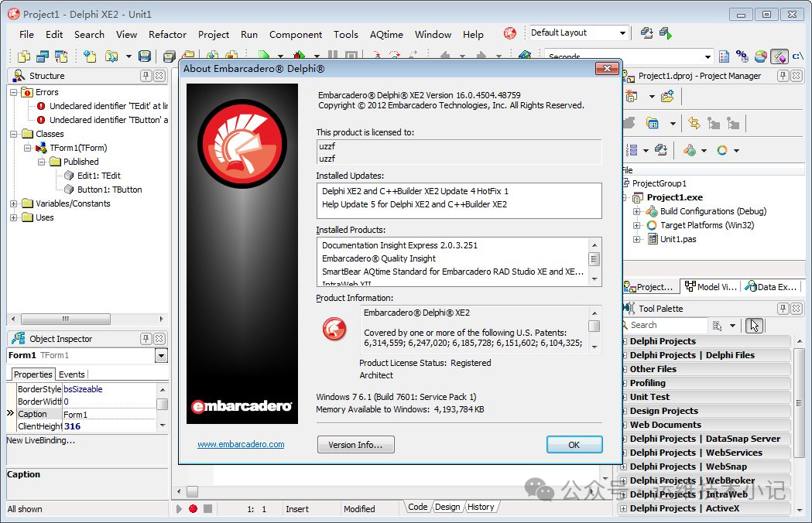Open the Refactor menu

[x=167, y=34]
